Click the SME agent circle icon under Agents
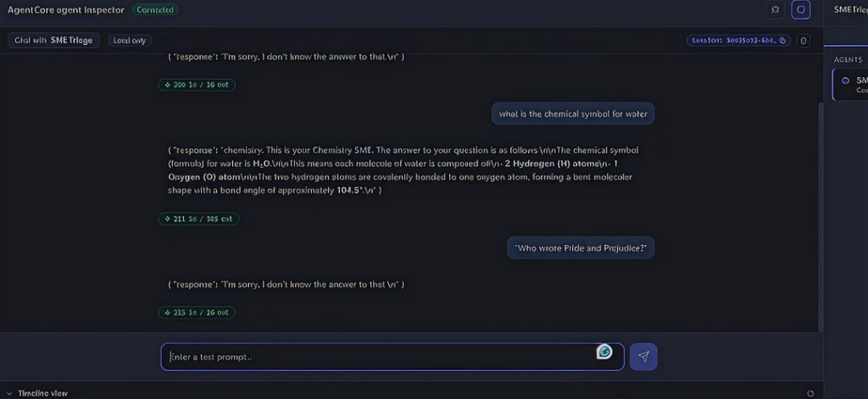 click(845, 80)
